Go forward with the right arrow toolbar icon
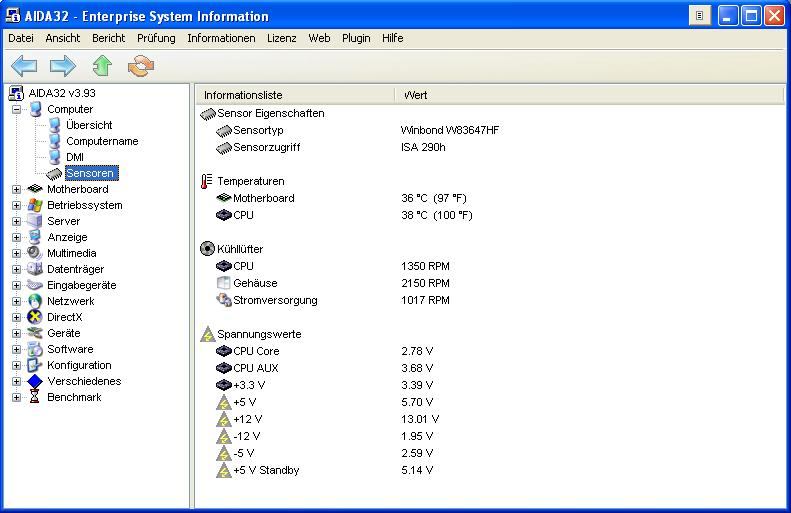Screen dimensions: 791x513 click(63, 66)
